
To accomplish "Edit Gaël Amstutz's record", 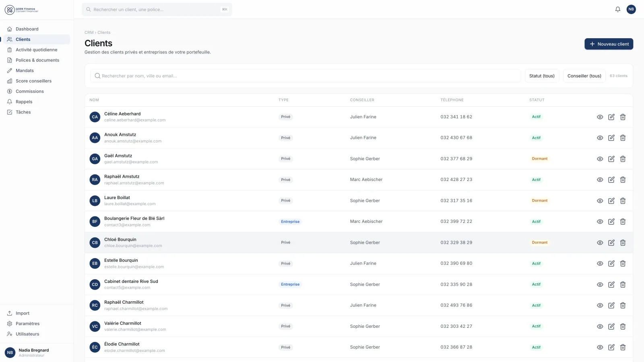I will 611,159.
